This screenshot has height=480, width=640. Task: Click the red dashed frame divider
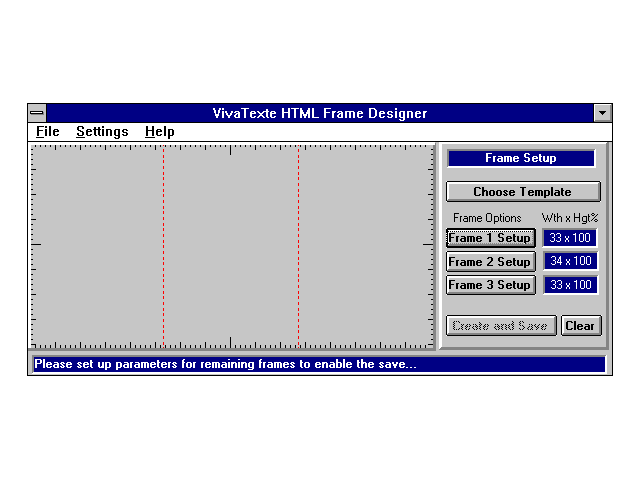point(298,245)
